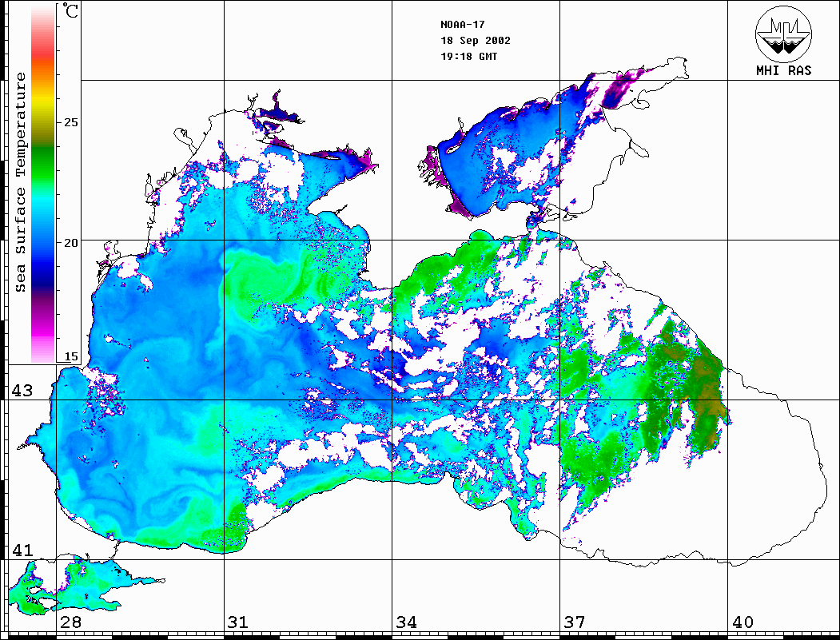The height and width of the screenshot is (640, 840).
Task: Click the longitude label 28
Action: [x=70, y=622]
